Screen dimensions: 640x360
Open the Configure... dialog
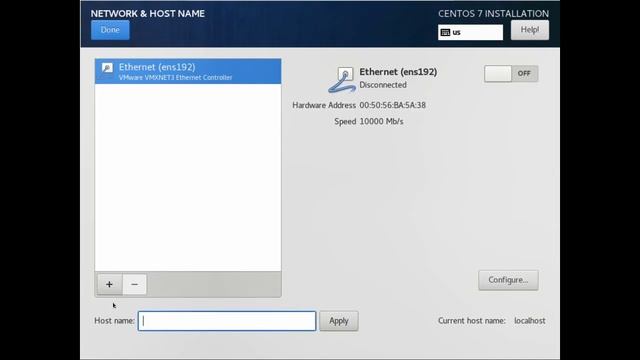(x=508, y=280)
